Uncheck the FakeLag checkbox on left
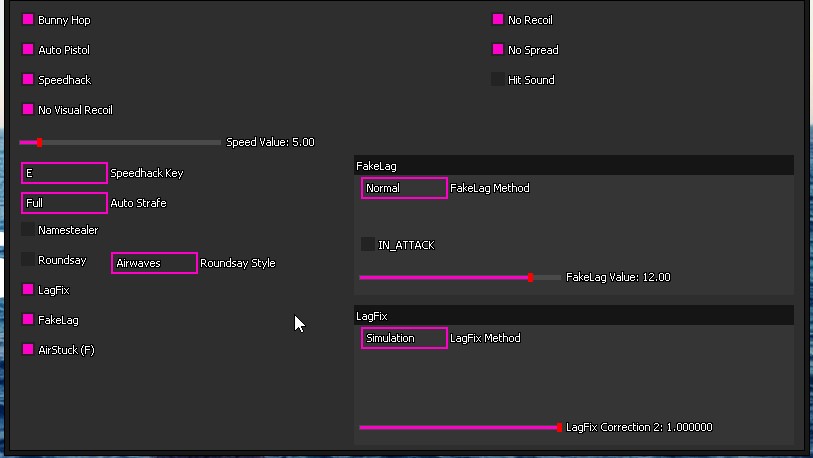Screen dimensions: 813x458 pos(28,320)
